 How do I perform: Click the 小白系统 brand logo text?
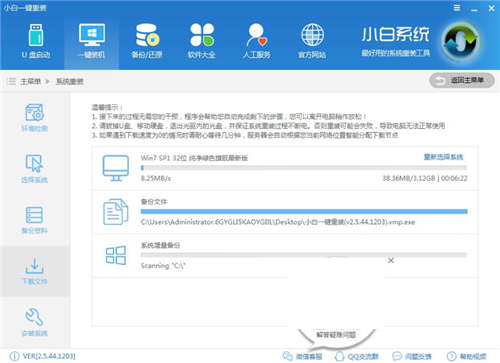click(x=395, y=35)
